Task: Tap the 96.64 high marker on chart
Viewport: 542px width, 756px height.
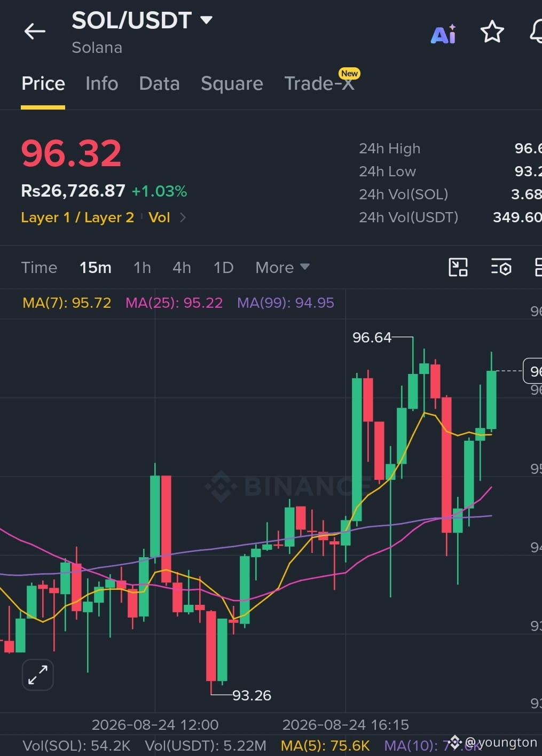Action: click(x=372, y=338)
